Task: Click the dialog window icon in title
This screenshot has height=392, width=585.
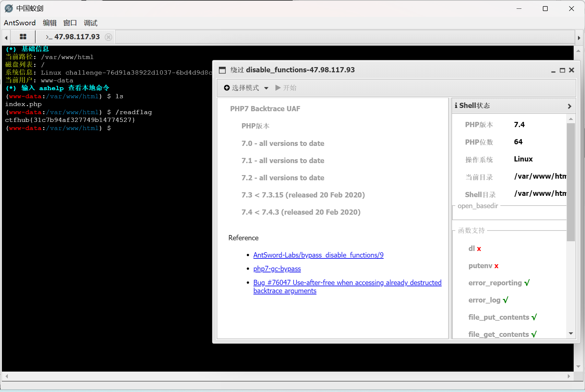Action: 222,70
